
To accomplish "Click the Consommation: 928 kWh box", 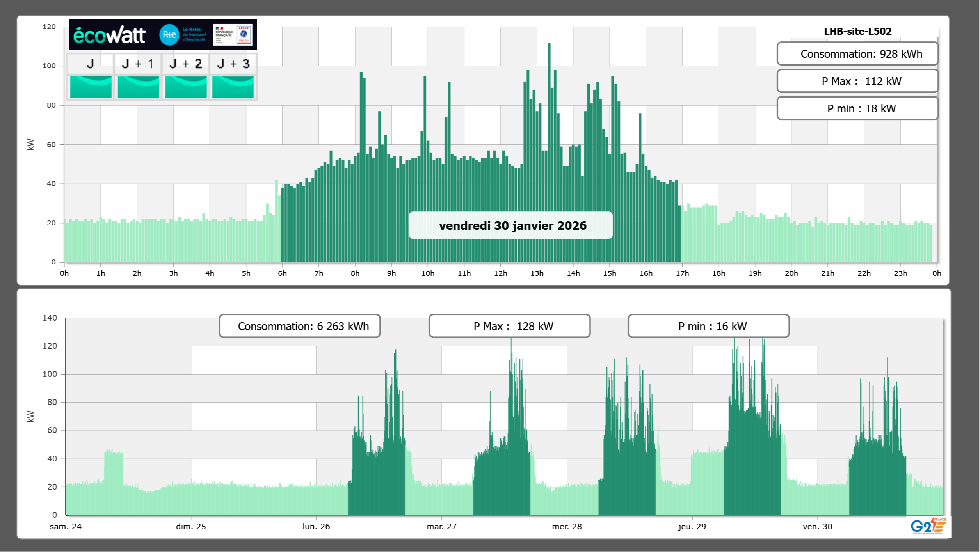I will (x=857, y=54).
